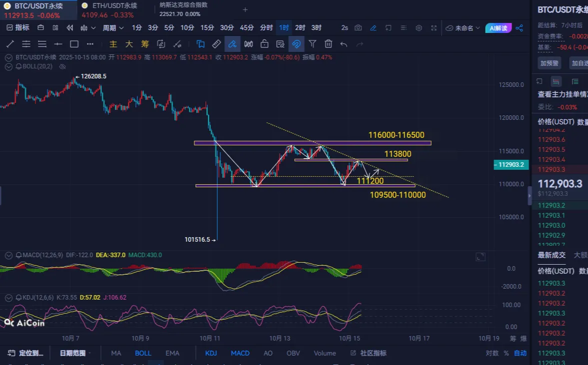Collapse the MACD indicator pane chevron
Viewport: 588px width, 365px height.
pos(8,255)
